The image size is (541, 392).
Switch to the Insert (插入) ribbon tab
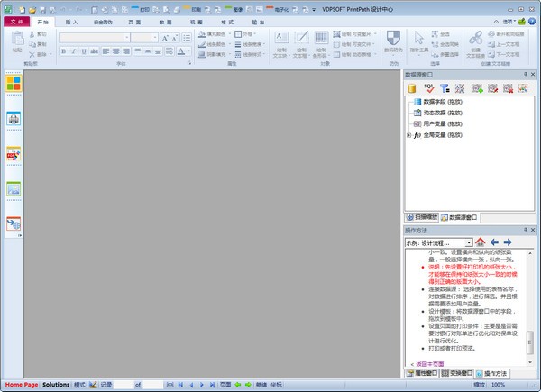[72, 22]
